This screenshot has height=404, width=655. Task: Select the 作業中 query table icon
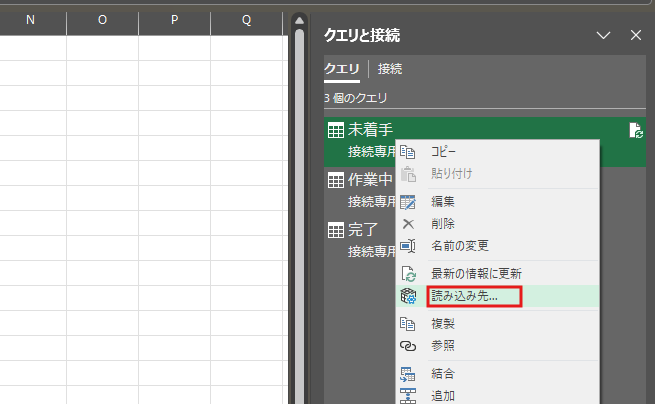(x=335, y=180)
